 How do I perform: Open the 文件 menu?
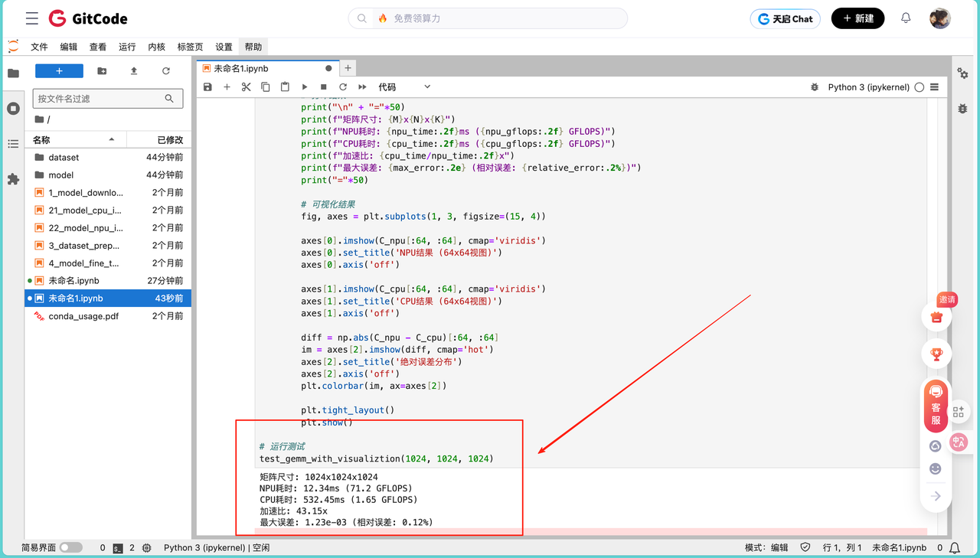40,47
